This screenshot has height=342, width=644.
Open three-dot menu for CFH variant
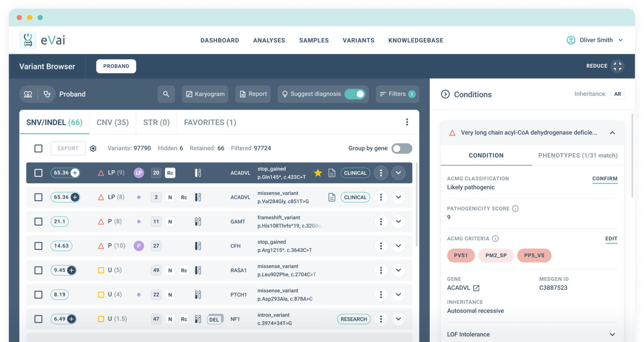pyautogui.click(x=381, y=246)
